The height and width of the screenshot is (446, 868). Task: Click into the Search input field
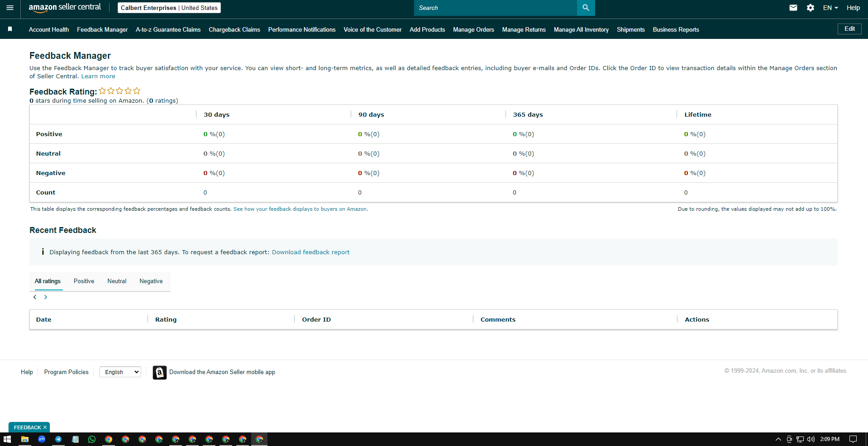point(495,8)
